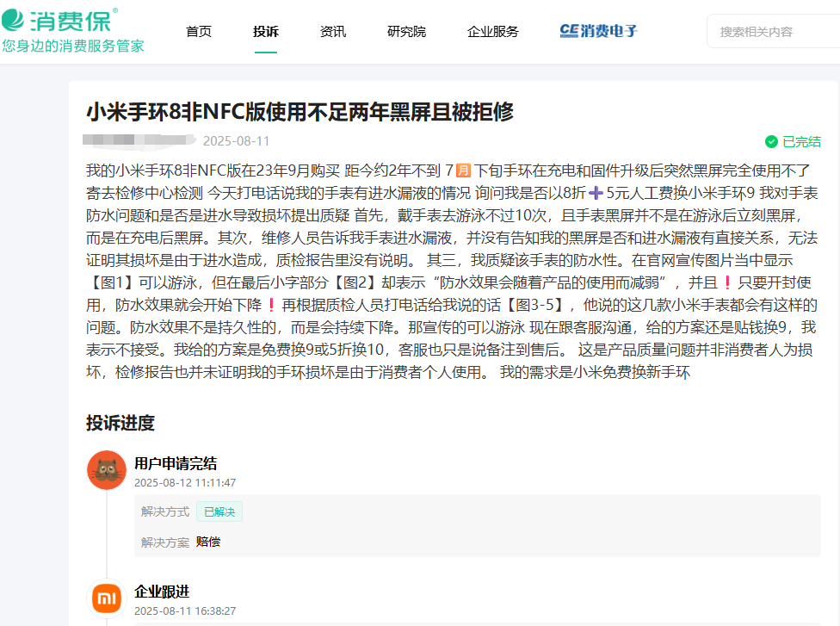
Task: Click the 用户申请完结 heading
Action: (176, 463)
